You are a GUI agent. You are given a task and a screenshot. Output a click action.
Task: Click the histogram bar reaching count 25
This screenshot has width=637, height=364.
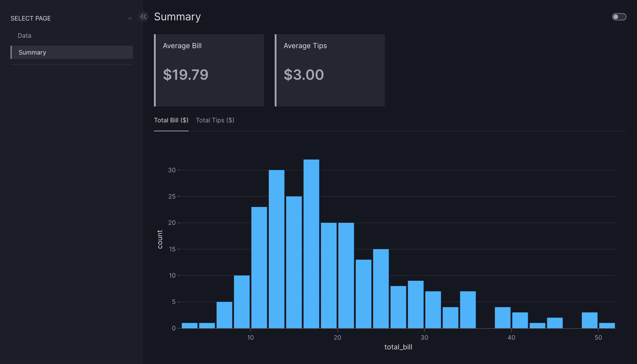294,262
